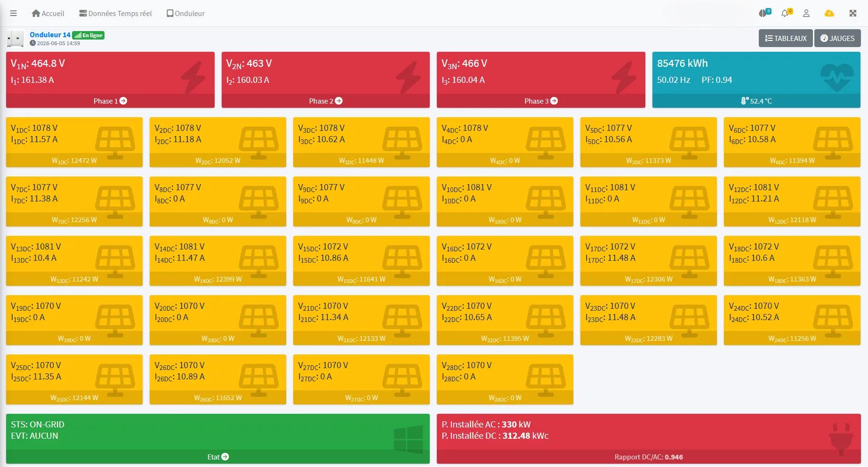Switch to JAUGES view
Viewport: 868px width, 467px height.
pos(837,38)
